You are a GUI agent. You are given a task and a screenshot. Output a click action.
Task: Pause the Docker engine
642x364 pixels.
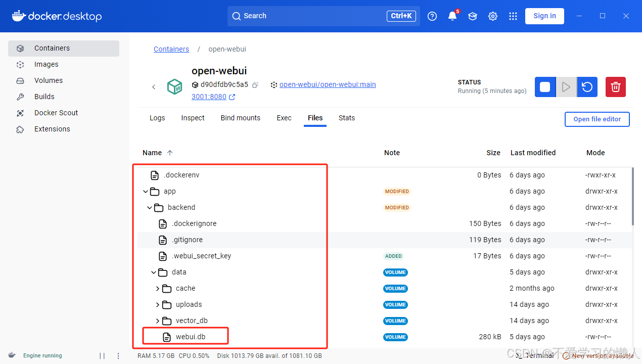coord(102,356)
